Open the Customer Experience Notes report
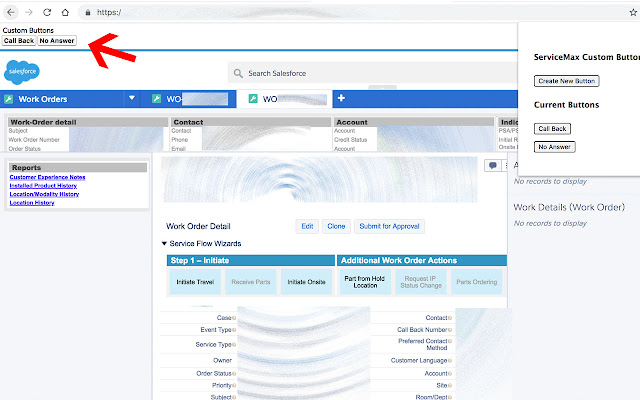 47,177
